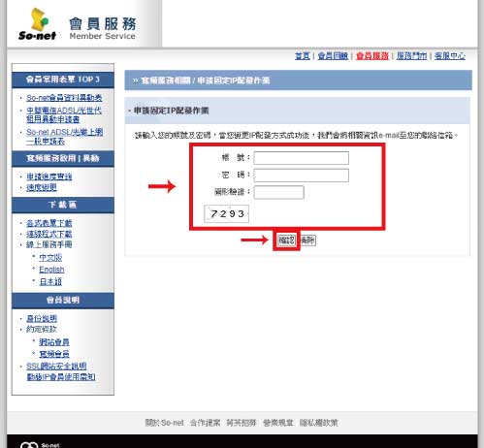This screenshot has width=484, height=448.
Task: Click the 約定條款 text
Action: coord(42,329)
